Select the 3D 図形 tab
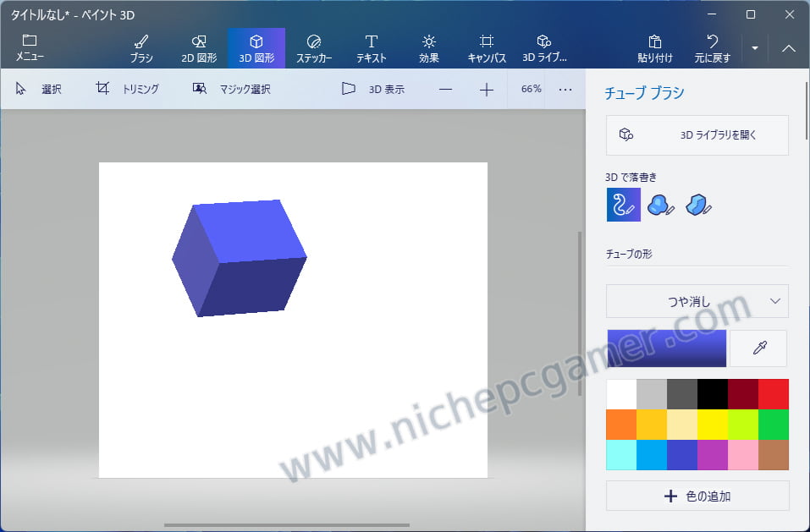 click(x=256, y=48)
